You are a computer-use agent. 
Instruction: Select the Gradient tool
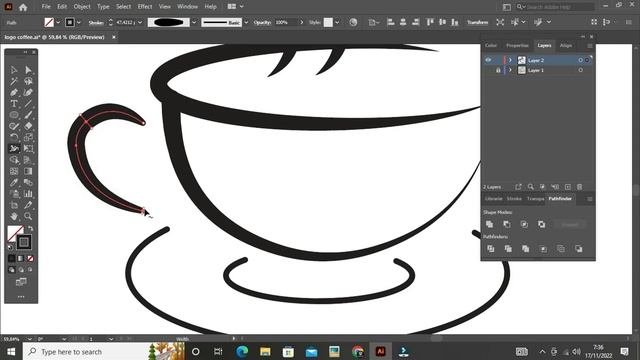pyautogui.click(x=28, y=171)
